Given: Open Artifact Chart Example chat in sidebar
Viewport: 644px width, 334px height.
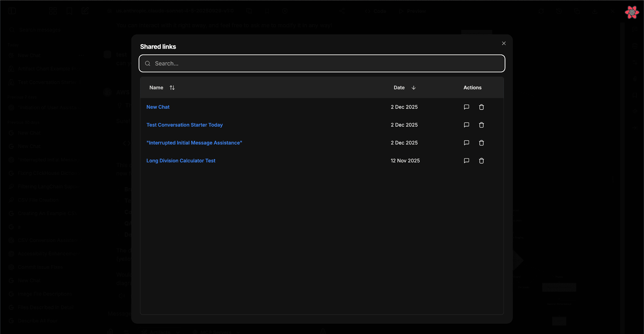Looking at the screenshot, I should (x=43, y=69).
